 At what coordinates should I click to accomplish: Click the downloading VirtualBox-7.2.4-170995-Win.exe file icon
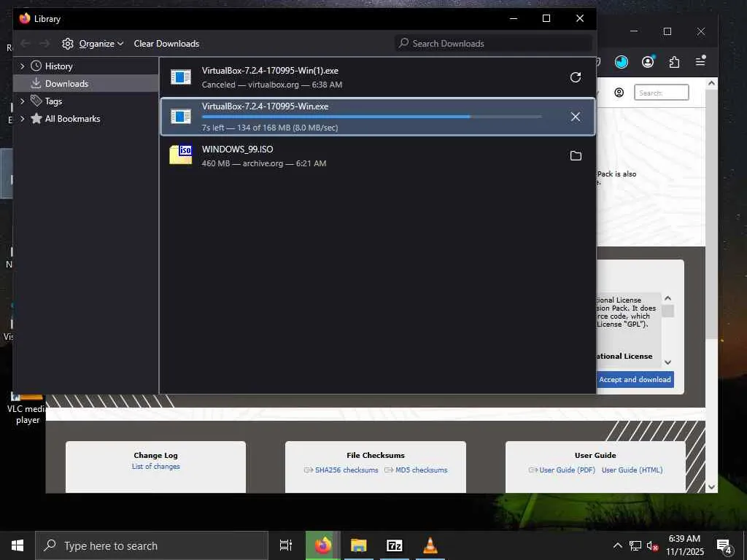tap(181, 116)
